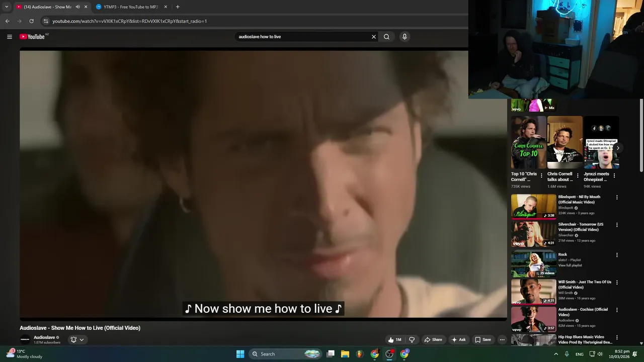Open options for the Top 10 Chris Cornell short
Screen dimensions: 644x362
(541, 176)
